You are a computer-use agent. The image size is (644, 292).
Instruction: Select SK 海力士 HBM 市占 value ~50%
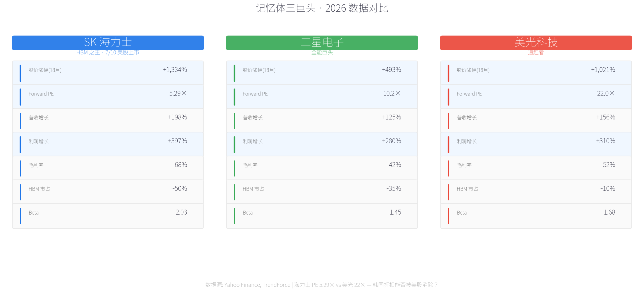tap(179, 188)
